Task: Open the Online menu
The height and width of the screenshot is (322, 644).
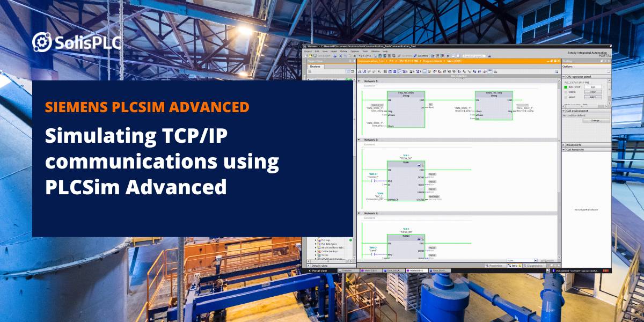Action: click(343, 52)
